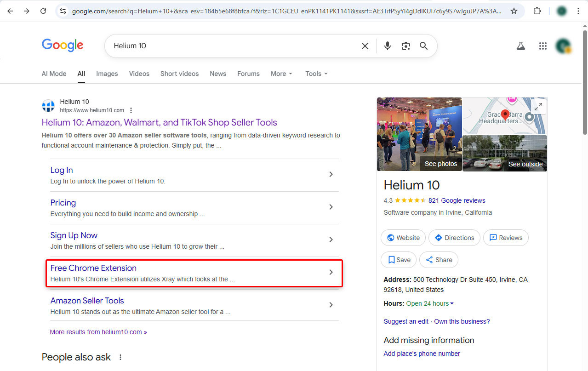Click the red map pin marker
Image resolution: width=588 pixels, height=371 pixels.
click(505, 115)
